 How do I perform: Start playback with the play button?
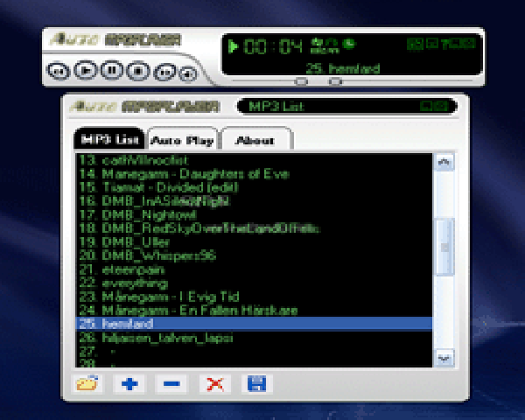[x=86, y=70]
